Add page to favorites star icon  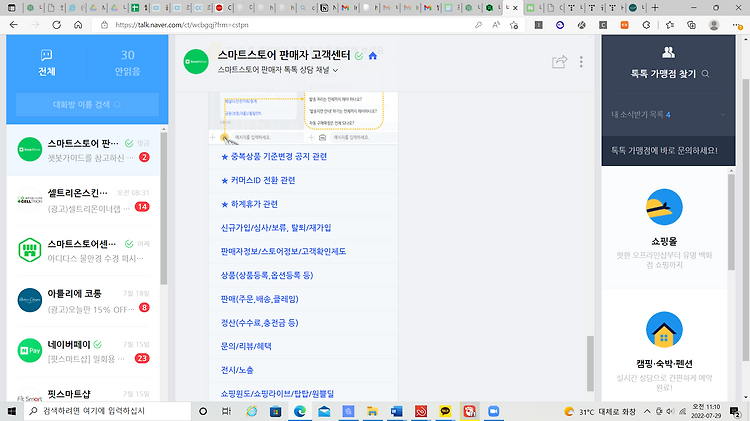514,25
